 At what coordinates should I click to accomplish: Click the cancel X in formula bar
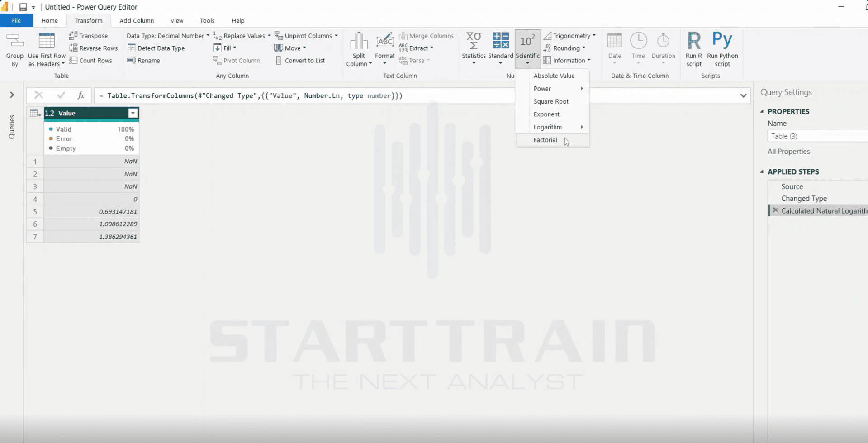click(38, 95)
